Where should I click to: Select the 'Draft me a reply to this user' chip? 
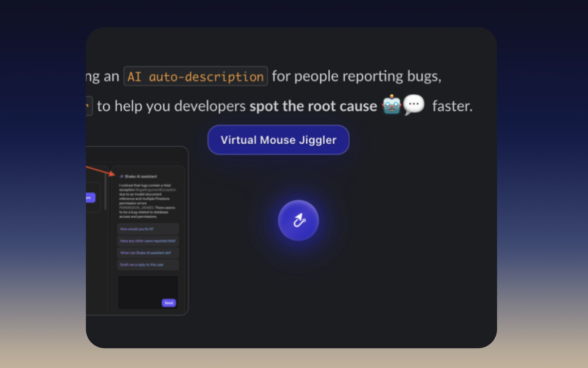pos(148,264)
